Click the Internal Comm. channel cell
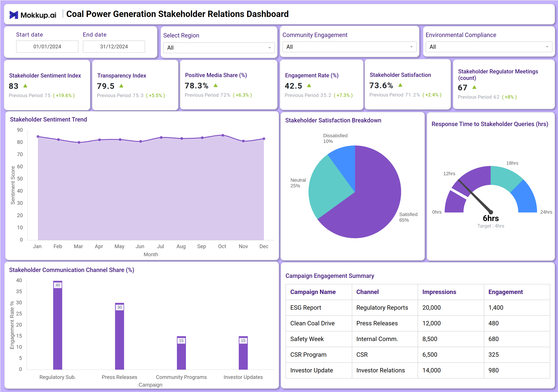Screen dimensions: 558x392 [x=385, y=339]
